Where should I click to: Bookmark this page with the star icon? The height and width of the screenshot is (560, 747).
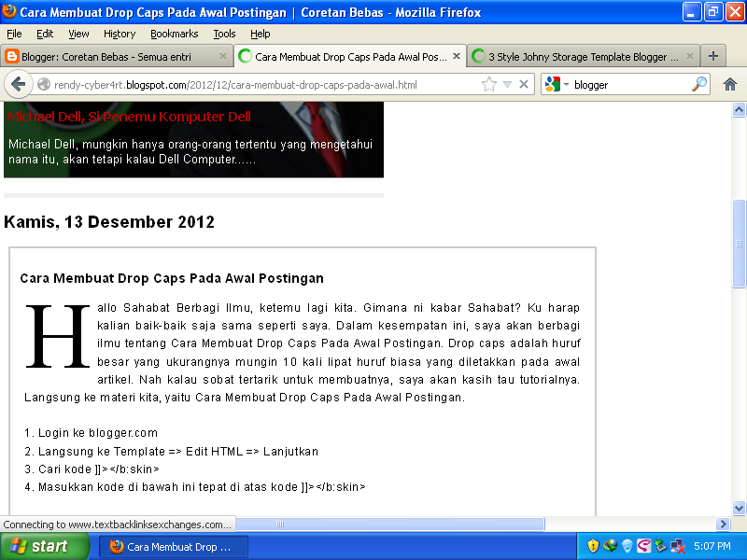[x=488, y=85]
